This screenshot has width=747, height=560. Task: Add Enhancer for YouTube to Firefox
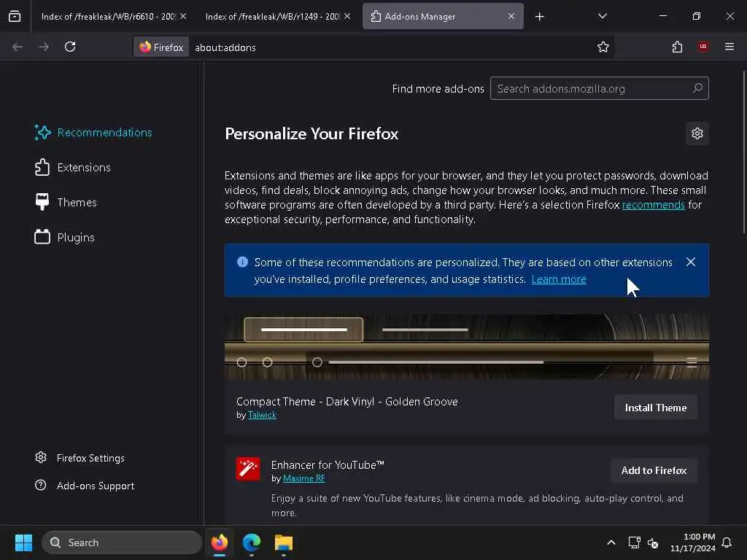coord(654,470)
